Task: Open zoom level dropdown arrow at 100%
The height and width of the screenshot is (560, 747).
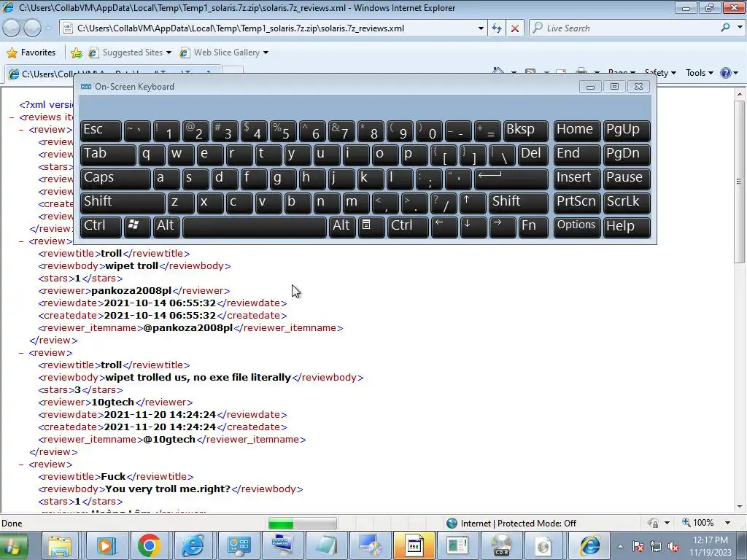Action: tap(727, 523)
